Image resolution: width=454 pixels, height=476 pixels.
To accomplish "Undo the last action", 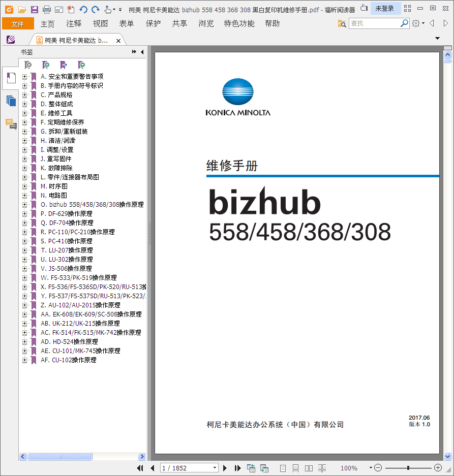I will (x=83, y=10).
